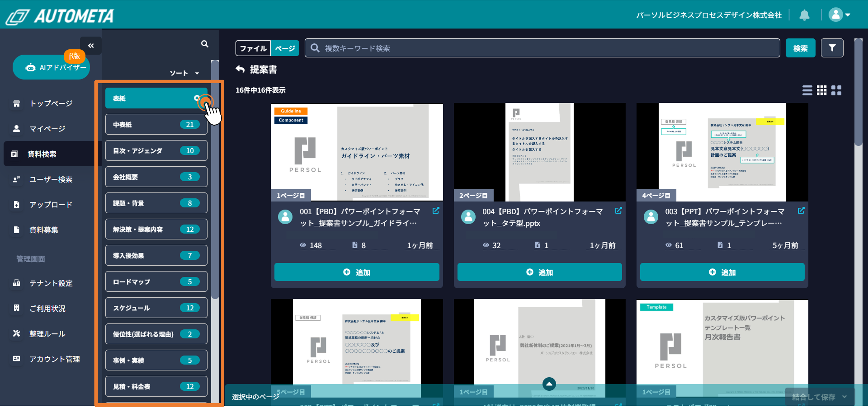Screen dimensions: 868x407
Task: Switch to the ページ tab
Action: pos(285,48)
